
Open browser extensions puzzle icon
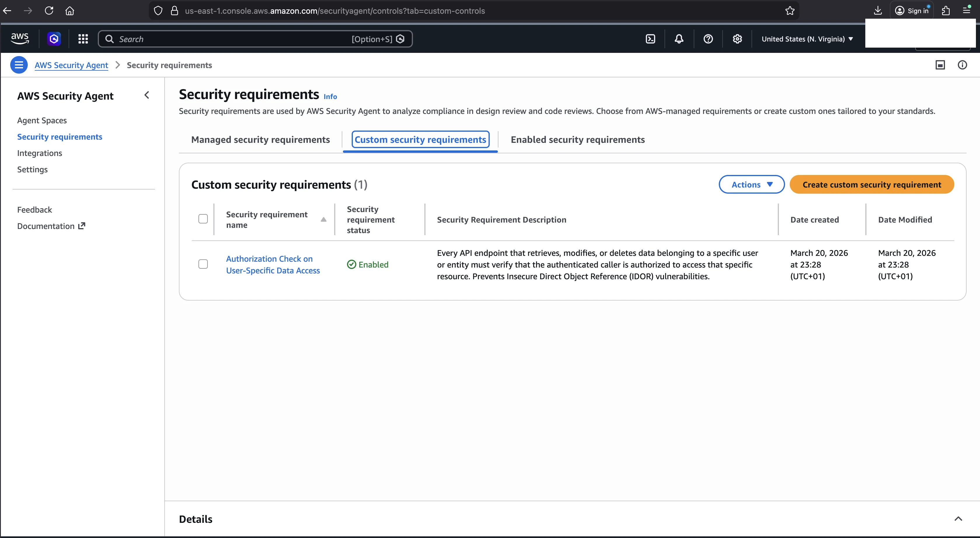click(x=946, y=11)
